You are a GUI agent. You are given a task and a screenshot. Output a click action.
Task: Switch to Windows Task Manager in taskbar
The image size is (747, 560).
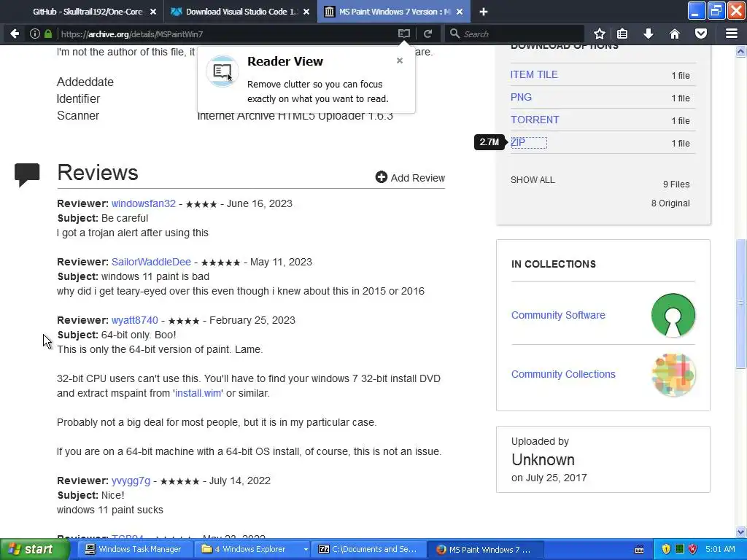(133, 550)
